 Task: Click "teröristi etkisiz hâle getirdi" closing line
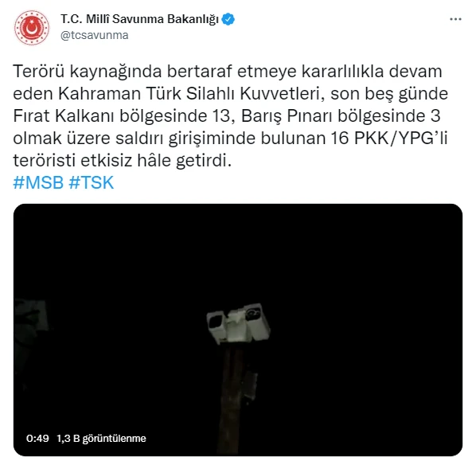122,160
